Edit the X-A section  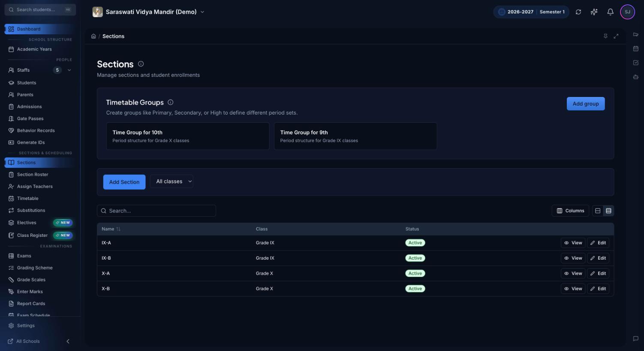tap(598, 274)
